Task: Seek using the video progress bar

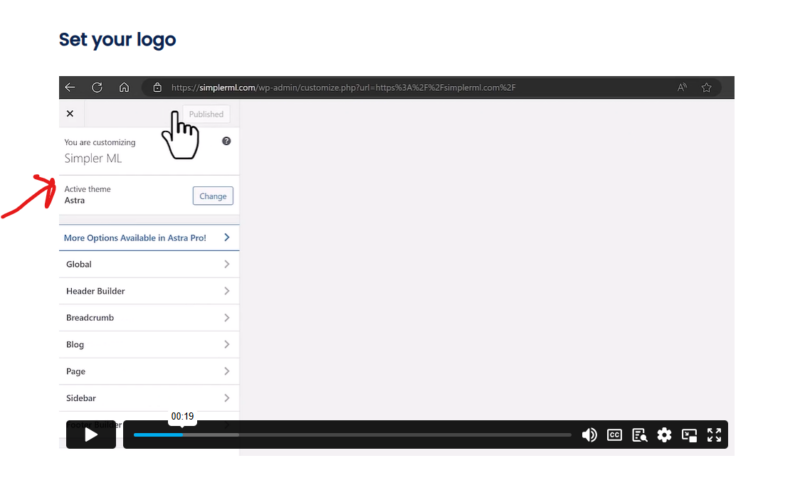Action: (x=352, y=435)
